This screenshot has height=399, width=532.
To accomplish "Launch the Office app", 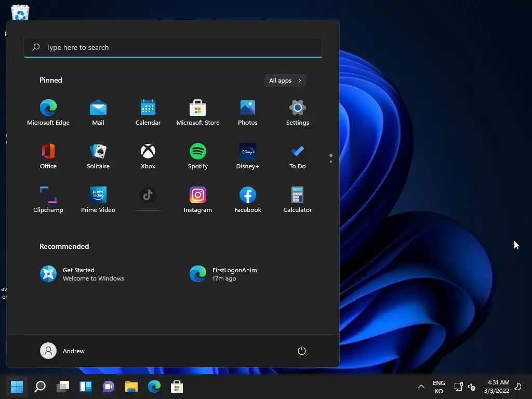I will [x=48, y=156].
